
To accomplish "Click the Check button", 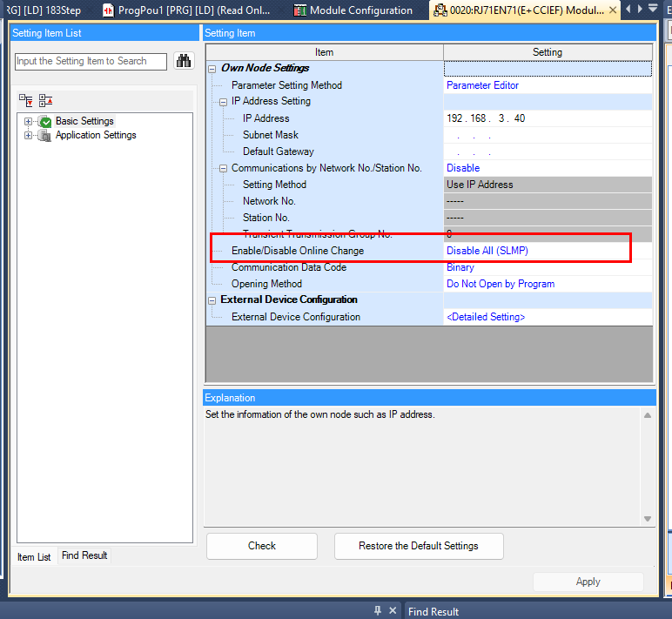I will (262, 546).
